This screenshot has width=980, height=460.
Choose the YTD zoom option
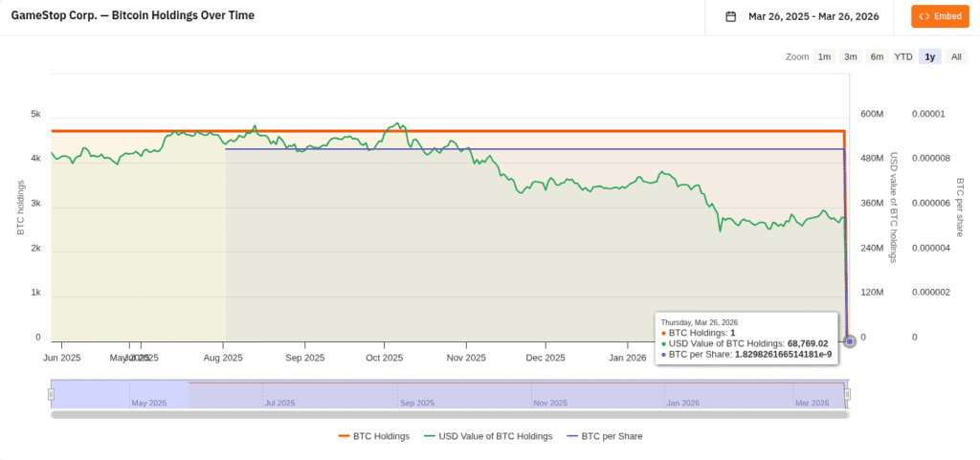tap(903, 56)
